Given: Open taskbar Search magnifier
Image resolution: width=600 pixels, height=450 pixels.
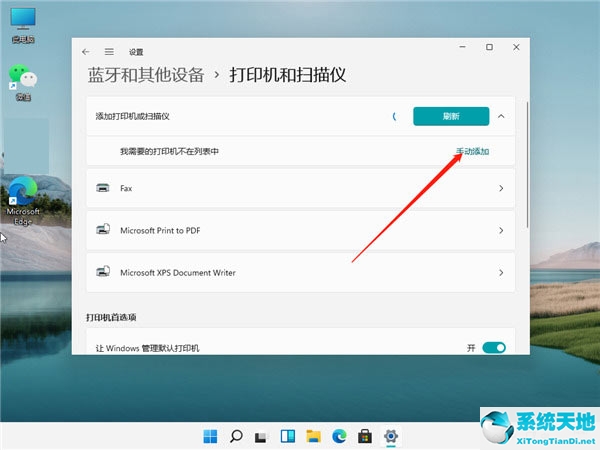Looking at the screenshot, I should (236, 436).
